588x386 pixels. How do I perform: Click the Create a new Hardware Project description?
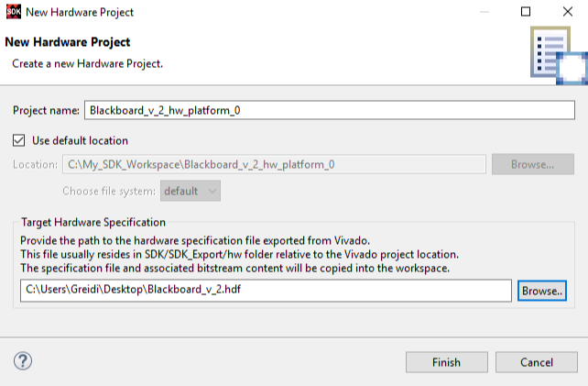pos(86,63)
